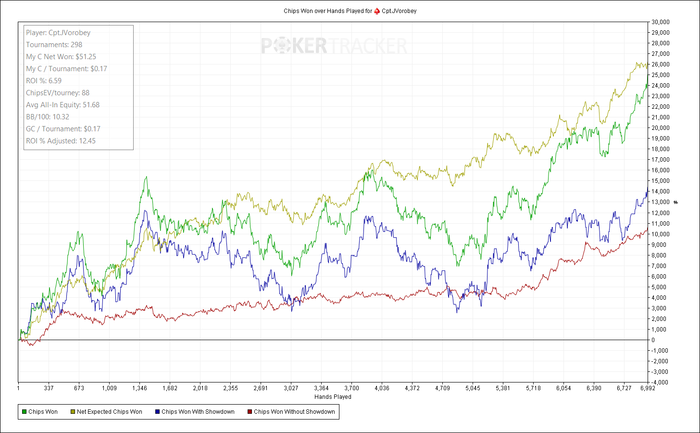Click the 6,992 x-axis tick label
The image size is (700, 433).
647,388
